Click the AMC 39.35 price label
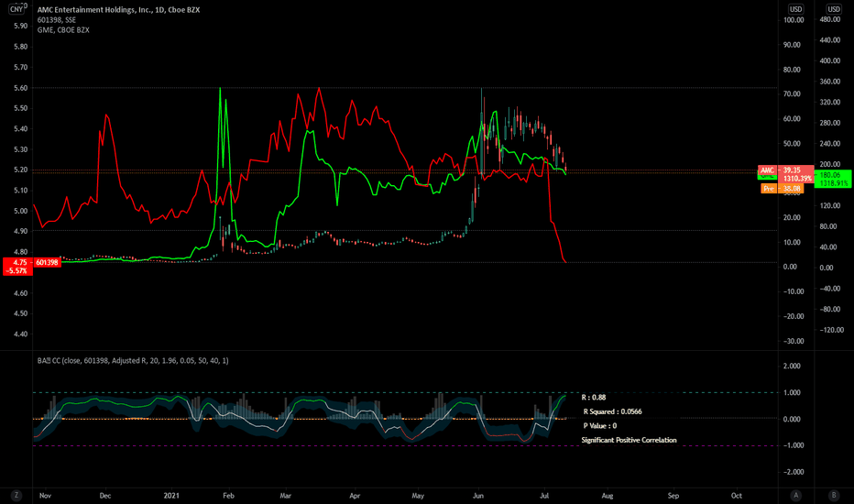 [x=786, y=170]
